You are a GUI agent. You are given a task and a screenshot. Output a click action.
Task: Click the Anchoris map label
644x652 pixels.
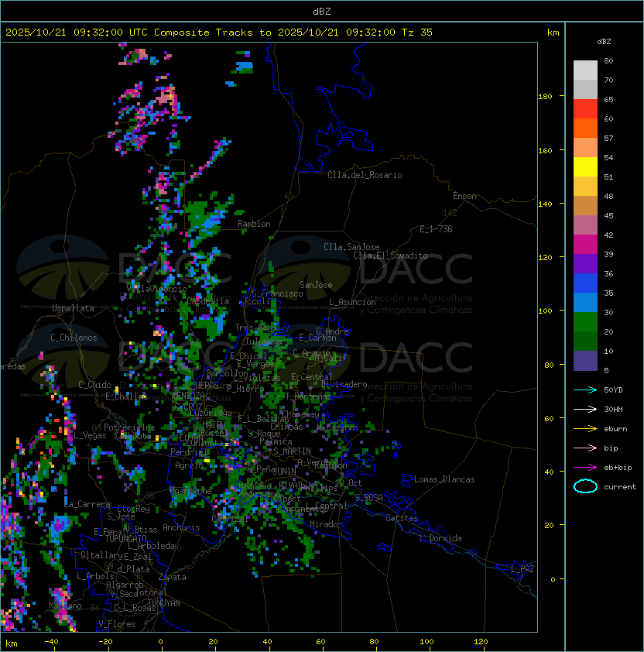click(x=181, y=527)
